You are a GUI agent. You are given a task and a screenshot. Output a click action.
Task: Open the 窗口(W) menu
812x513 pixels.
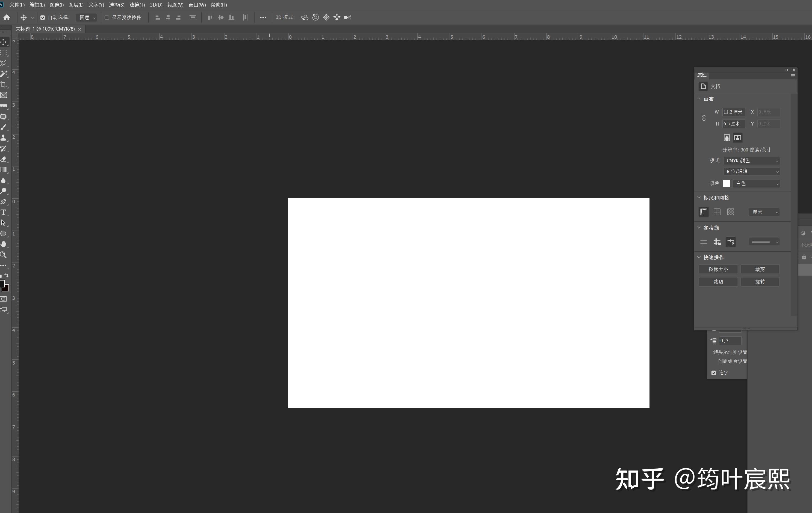pos(197,5)
